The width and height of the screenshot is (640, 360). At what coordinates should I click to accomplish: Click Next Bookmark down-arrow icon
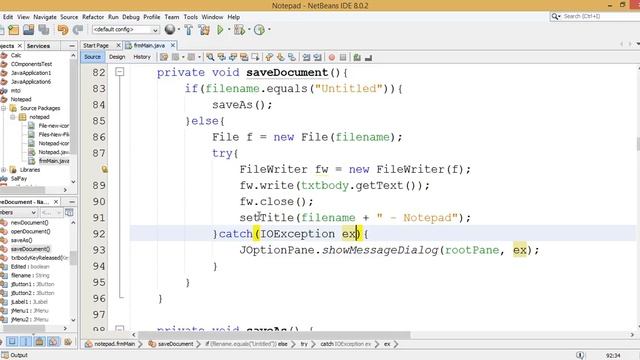[x=280, y=58]
